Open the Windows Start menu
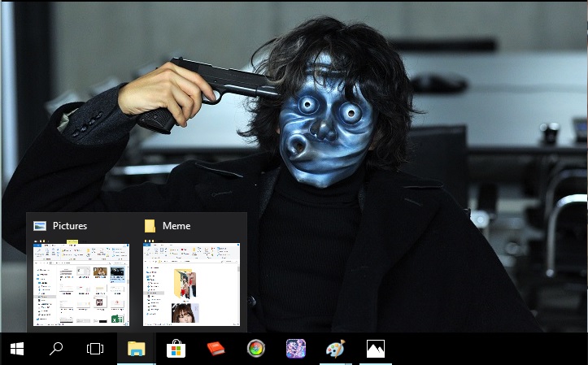This screenshot has height=365, width=588. tap(17, 349)
